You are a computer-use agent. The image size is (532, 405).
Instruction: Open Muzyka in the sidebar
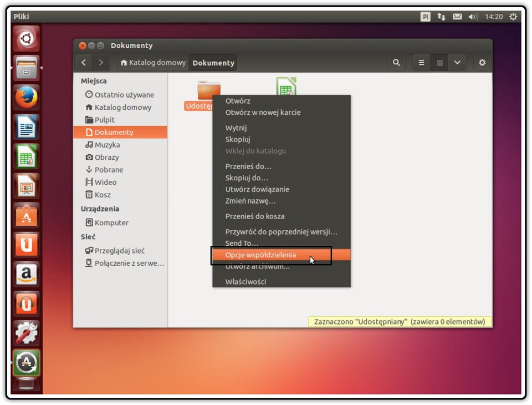point(120,145)
